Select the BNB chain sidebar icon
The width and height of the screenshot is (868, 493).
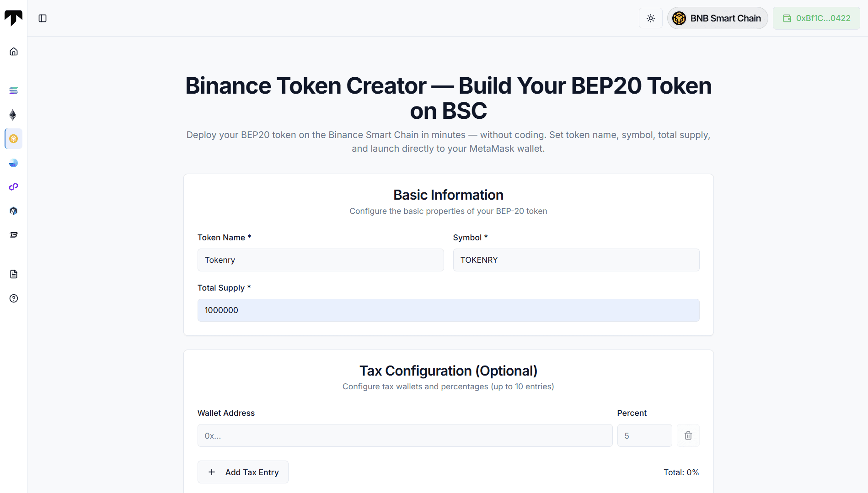tap(14, 139)
